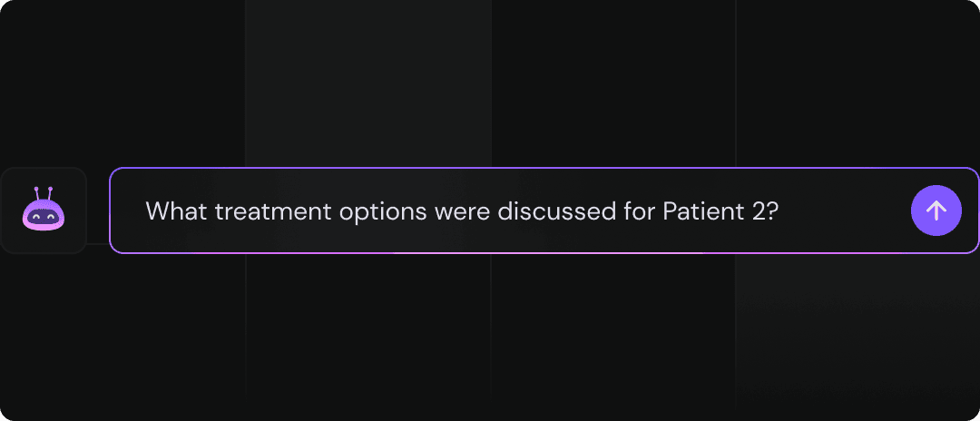This screenshot has width=980, height=421.
Task: Submit the Patient 2 question
Action: point(936,210)
